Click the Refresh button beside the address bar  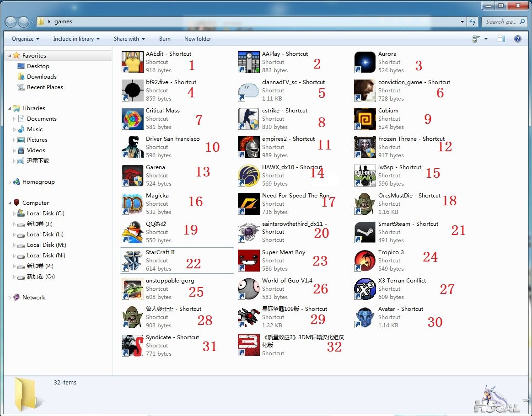(x=473, y=21)
